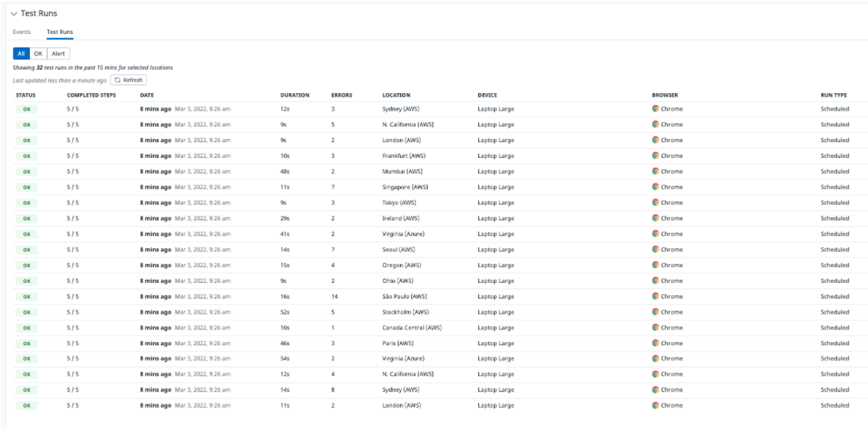Filter runs by Alert status
The height and width of the screenshot is (429, 868).
[58, 54]
